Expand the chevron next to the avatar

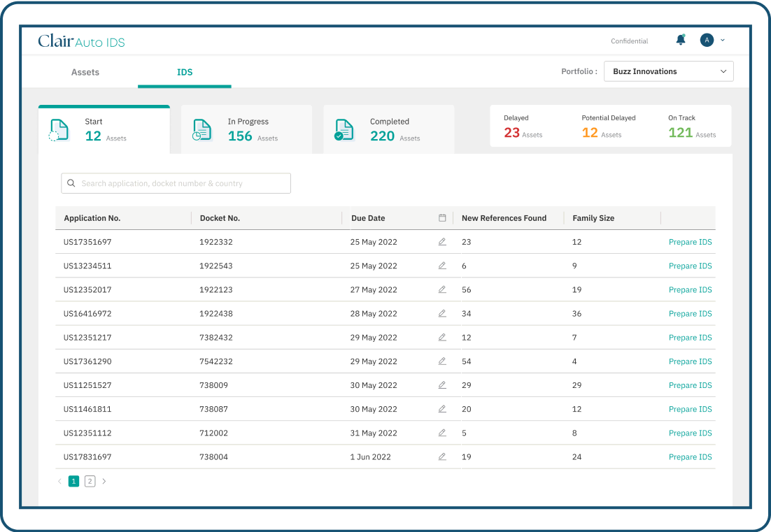point(723,40)
